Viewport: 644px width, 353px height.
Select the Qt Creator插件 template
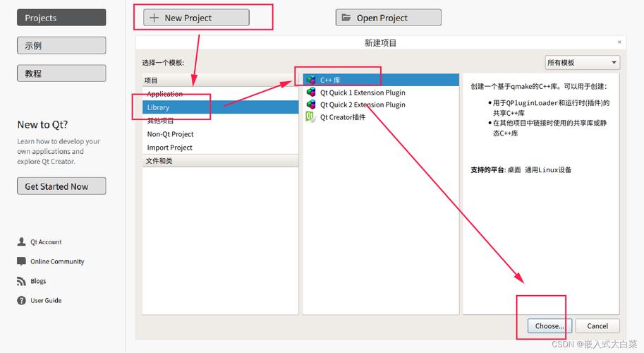pos(381,117)
